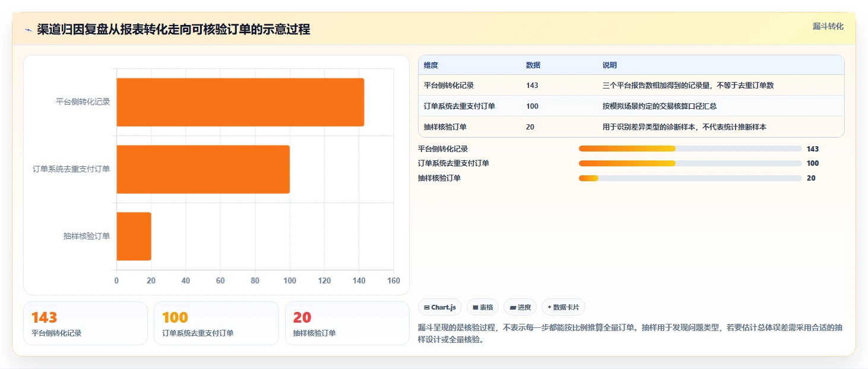This screenshot has height=369, width=868.
Task: Select the 100 stat card
Action: coord(216,323)
